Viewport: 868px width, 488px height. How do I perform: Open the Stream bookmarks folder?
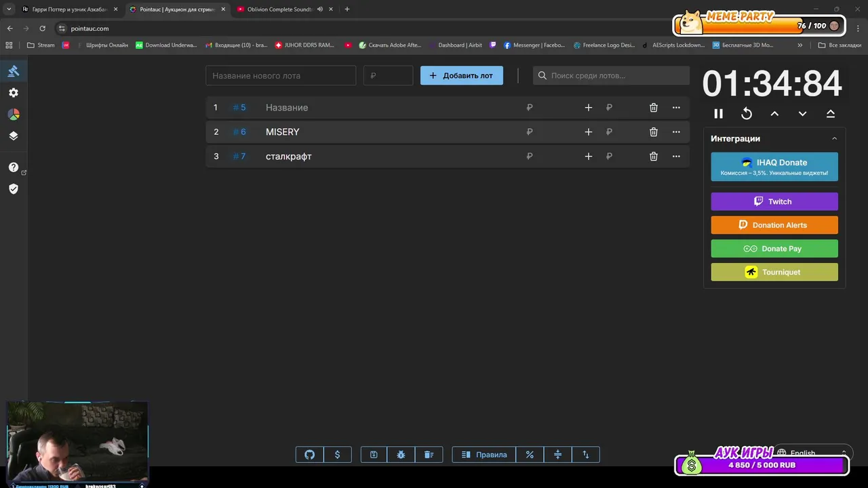point(41,45)
